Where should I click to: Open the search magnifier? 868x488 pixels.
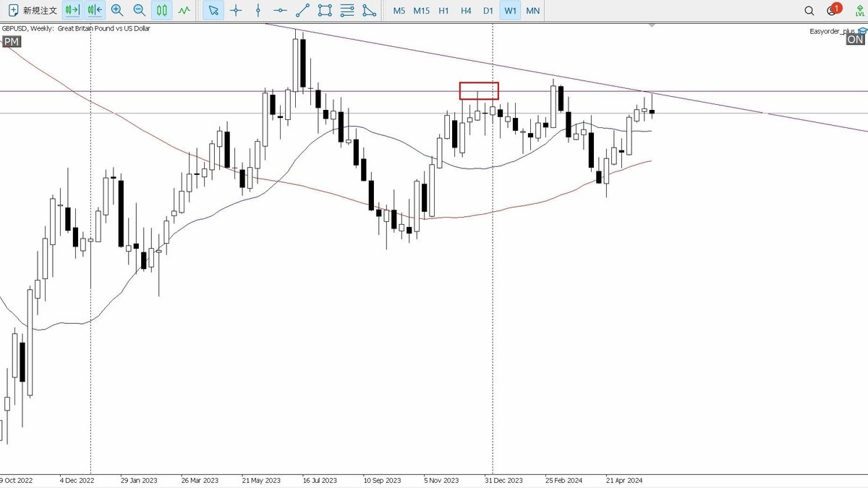tap(810, 11)
